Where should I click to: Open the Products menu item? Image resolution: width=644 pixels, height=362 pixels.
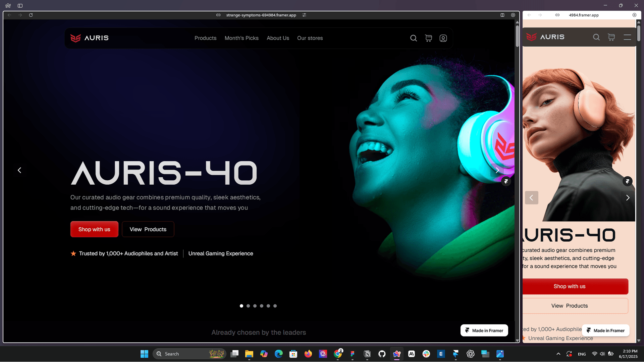click(205, 38)
